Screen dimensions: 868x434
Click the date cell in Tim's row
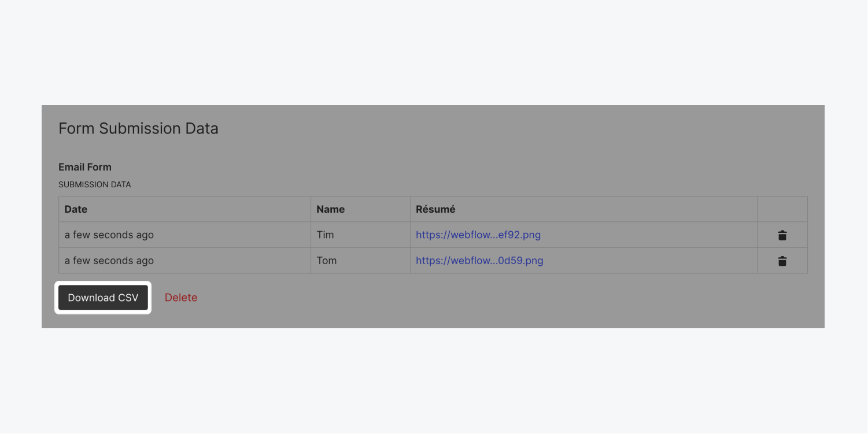click(184, 235)
